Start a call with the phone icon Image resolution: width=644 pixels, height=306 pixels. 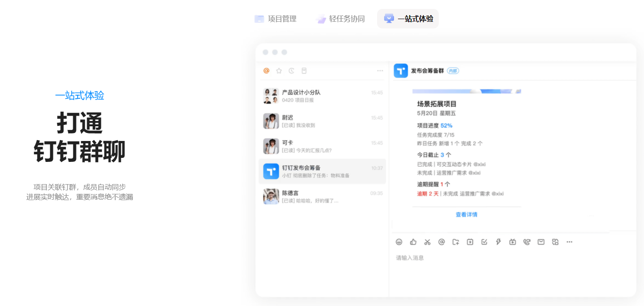[x=527, y=242]
